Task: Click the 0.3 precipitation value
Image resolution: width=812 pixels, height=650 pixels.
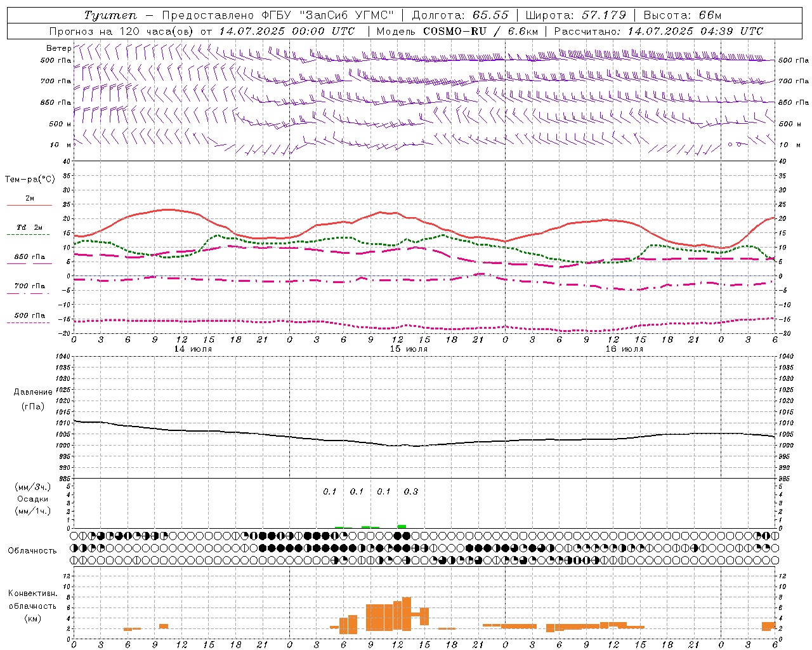Action: coord(411,492)
